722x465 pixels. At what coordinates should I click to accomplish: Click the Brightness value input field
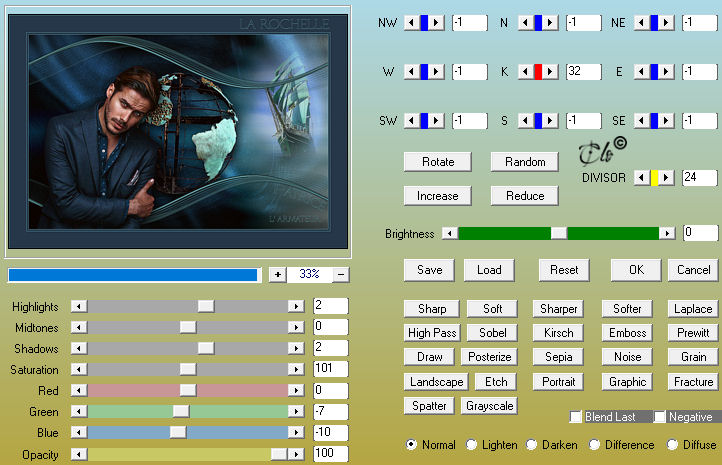pos(699,232)
